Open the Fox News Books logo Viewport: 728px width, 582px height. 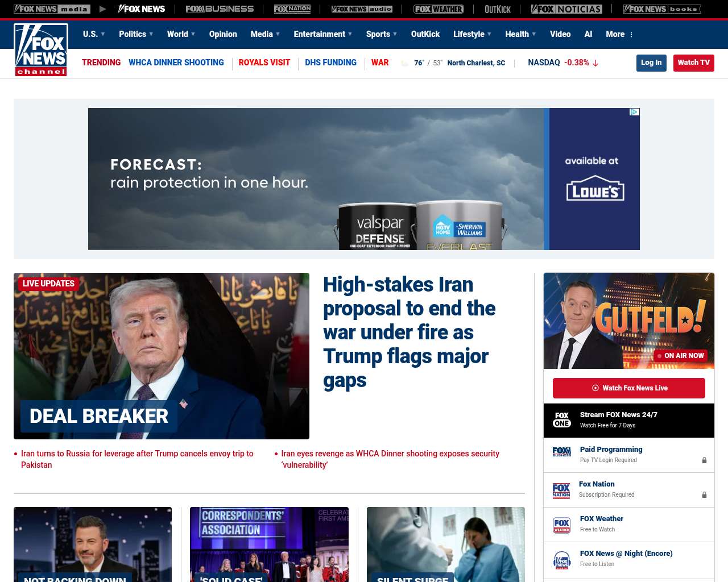tap(662, 9)
